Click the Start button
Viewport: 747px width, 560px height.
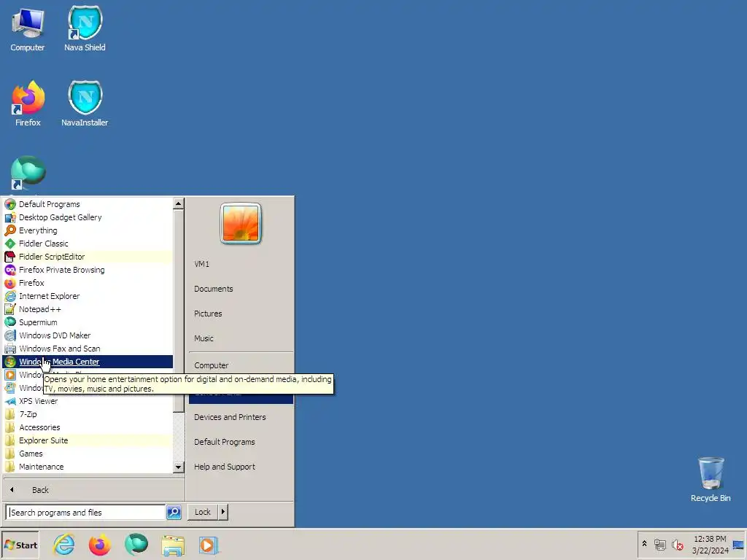pyautogui.click(x=20, y=545)
